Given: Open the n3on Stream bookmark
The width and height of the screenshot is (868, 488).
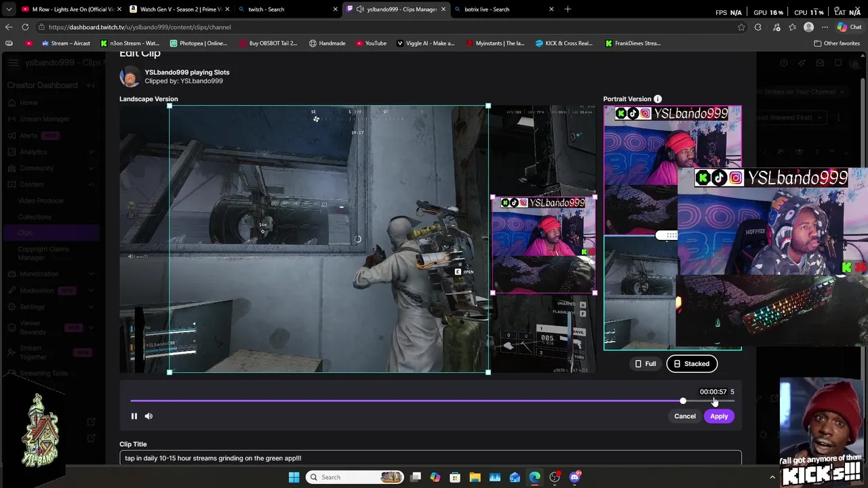Looking at the screenshot, I should pos(130,43).
